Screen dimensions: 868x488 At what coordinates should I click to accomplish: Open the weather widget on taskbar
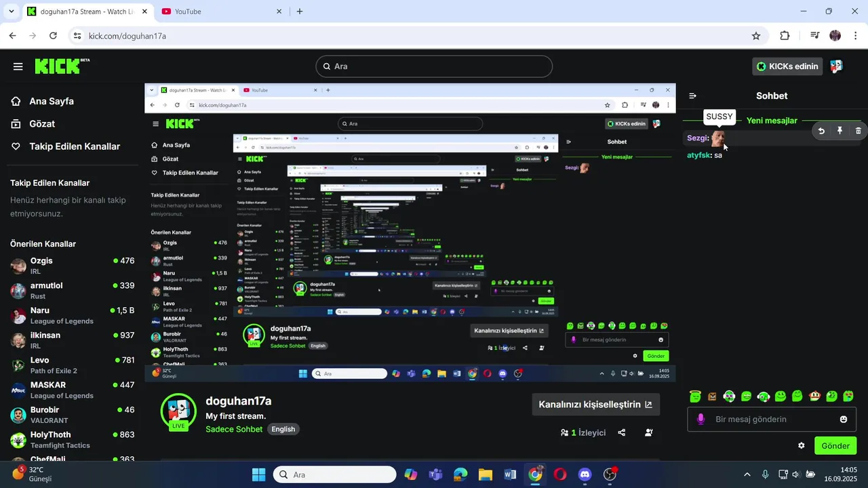coord(33,474)
